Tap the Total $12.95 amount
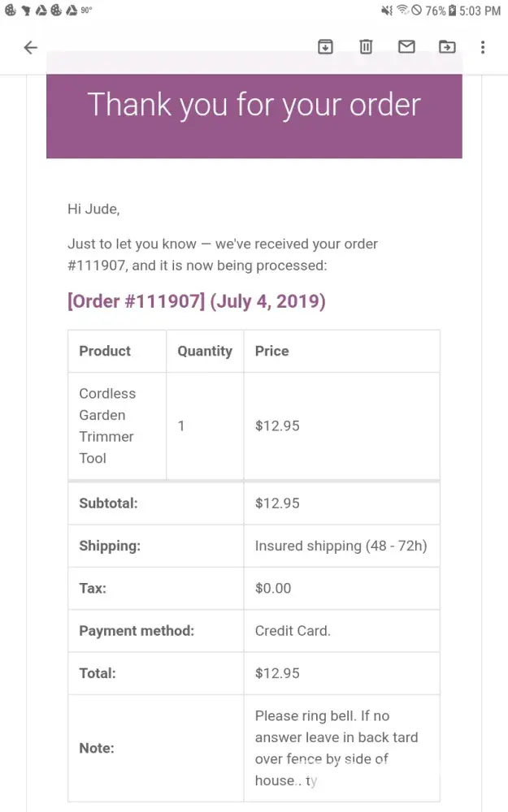The image size is (508, 812). (x=277, y=673)
